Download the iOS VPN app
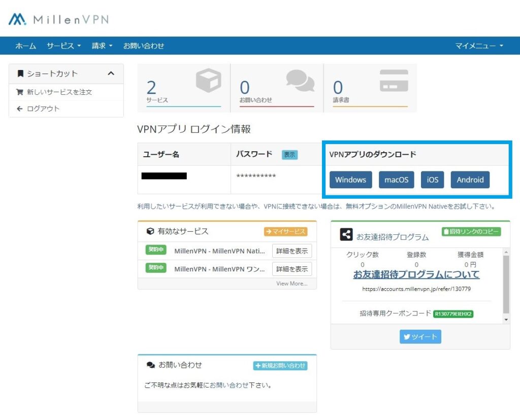The image size is (520, 420). 433,180
